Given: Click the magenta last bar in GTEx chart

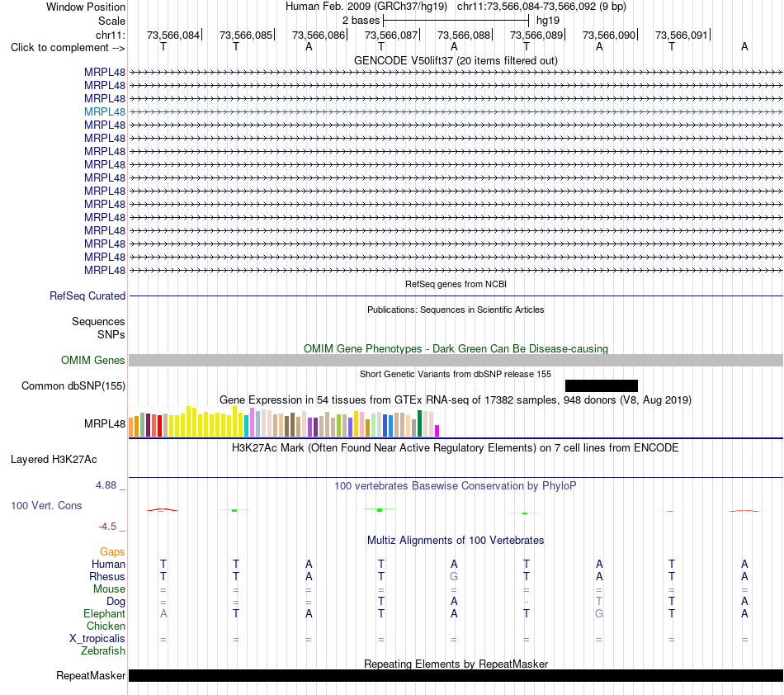Looking at the screenshot, I should (x=437, y=431).
